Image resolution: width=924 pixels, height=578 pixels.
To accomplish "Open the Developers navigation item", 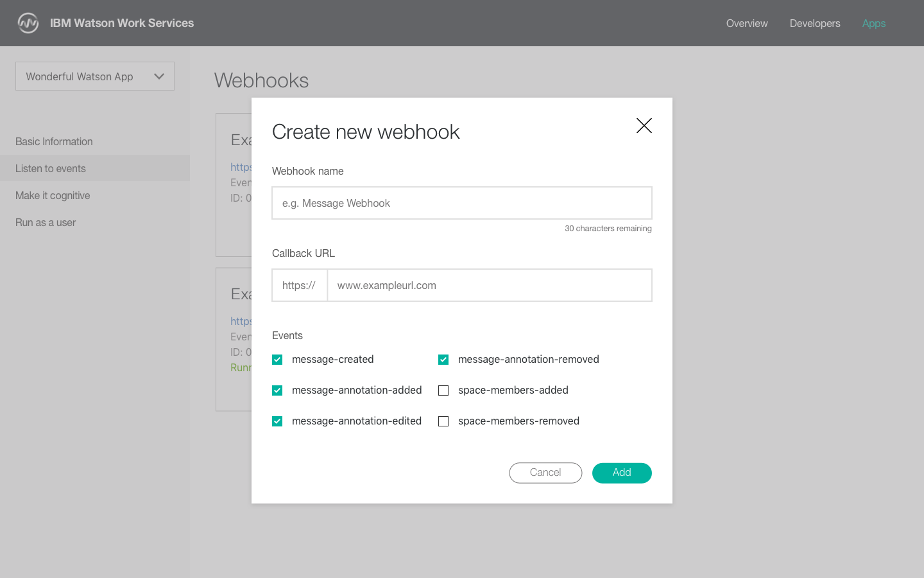I will pos(815,23).
